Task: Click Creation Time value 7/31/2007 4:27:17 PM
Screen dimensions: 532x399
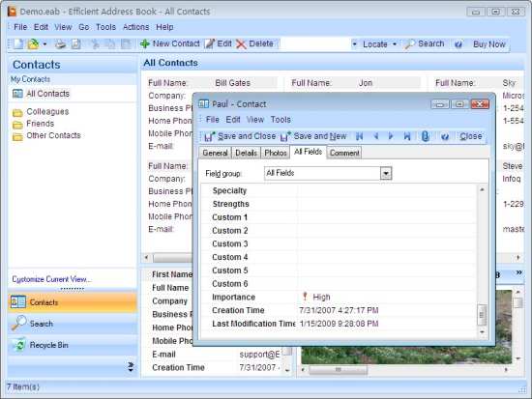Action: 339,310
